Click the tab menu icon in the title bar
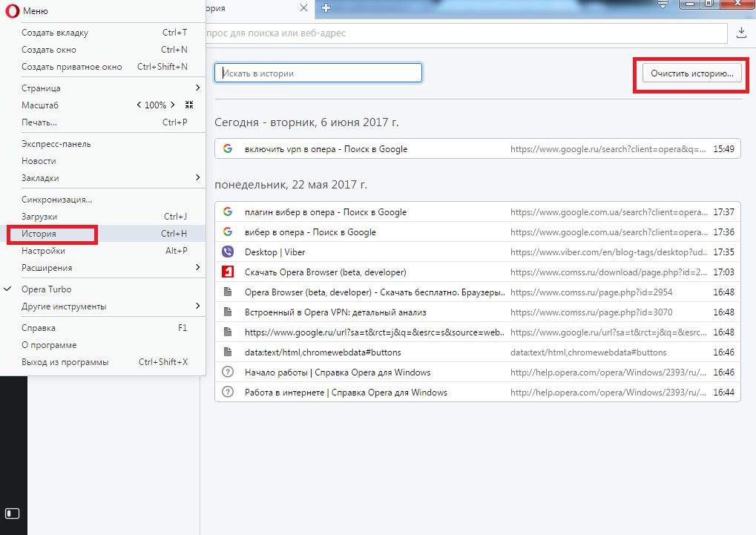The width and height of the screenshot is (756, 535). (663, 4)
